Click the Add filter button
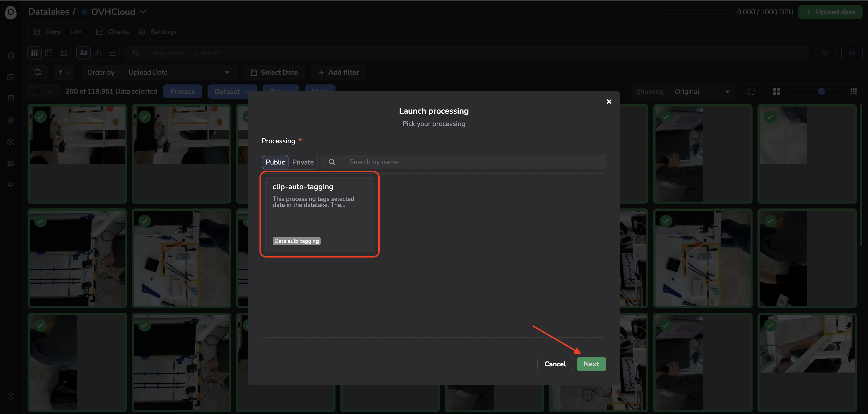The image size is (868, 414). click(338, 72)
